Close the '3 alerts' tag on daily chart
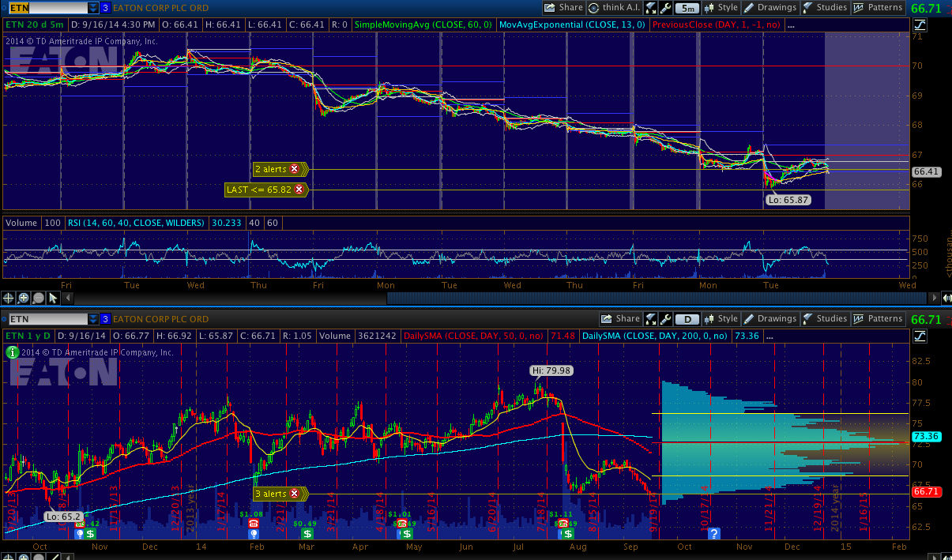Image resolution: width=952 pixels, height=560 pixels. [x=295, y=494]
